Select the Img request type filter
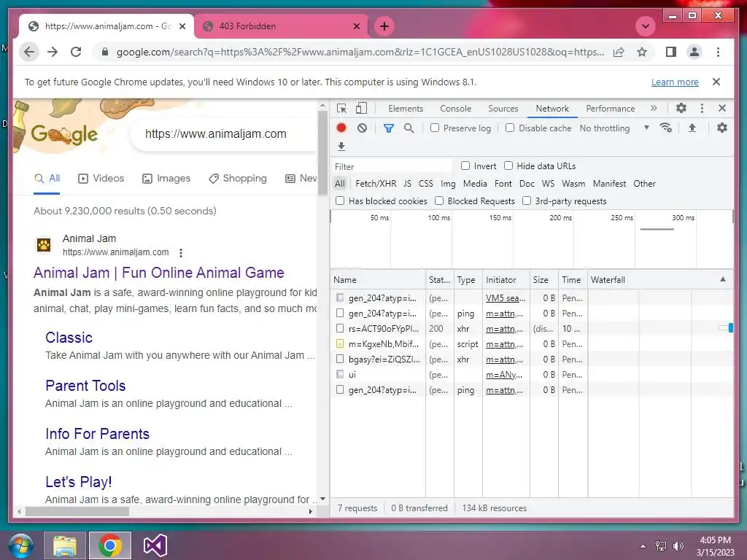This screenshot has height=560, width=747. tap(448, 183)
